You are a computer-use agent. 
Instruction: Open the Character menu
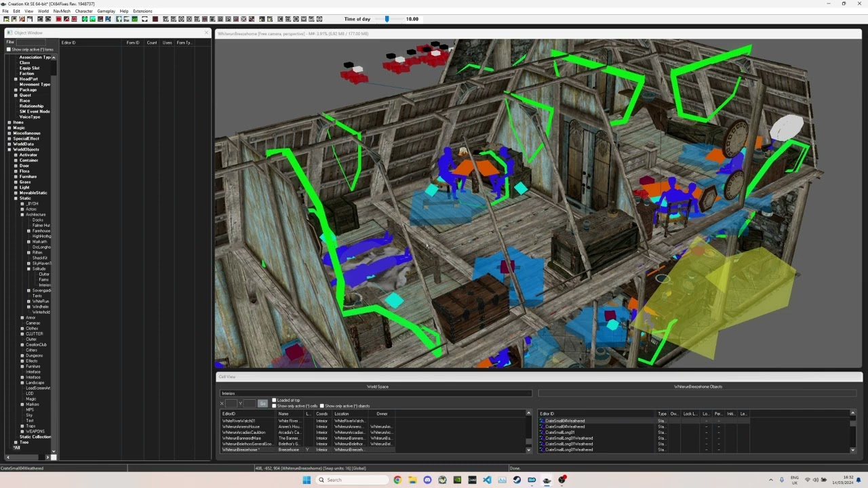(x=84, y=11)
